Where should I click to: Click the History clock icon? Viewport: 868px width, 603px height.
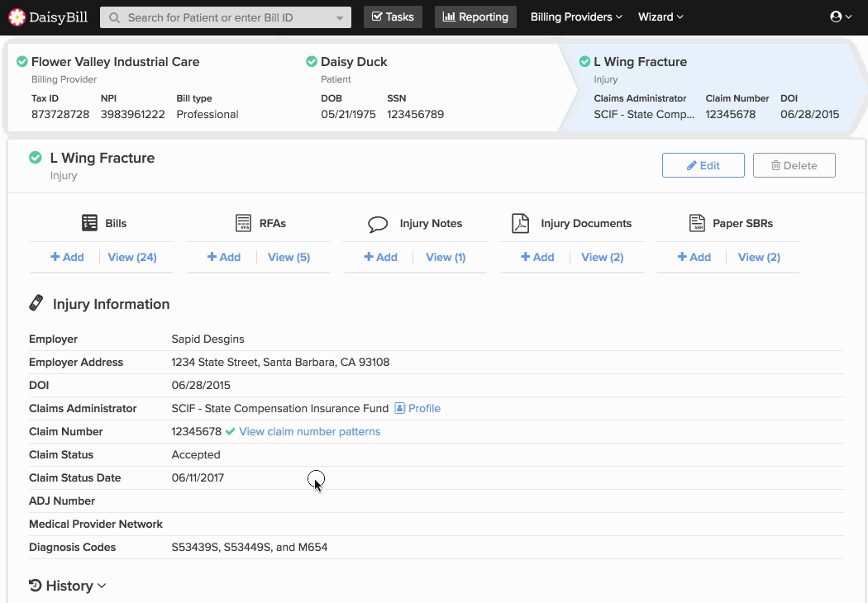tap(35, 585)
